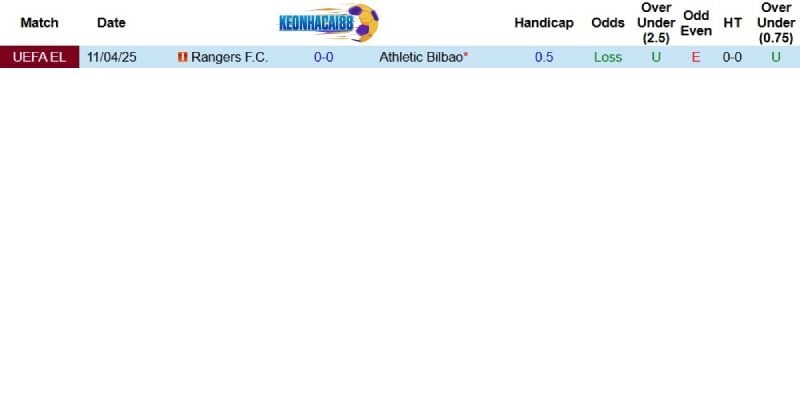The width and height of the screenshot is (800, 400).
Task: Click the red asterisk after Athletic Bilbao
Action: point(466,55)
